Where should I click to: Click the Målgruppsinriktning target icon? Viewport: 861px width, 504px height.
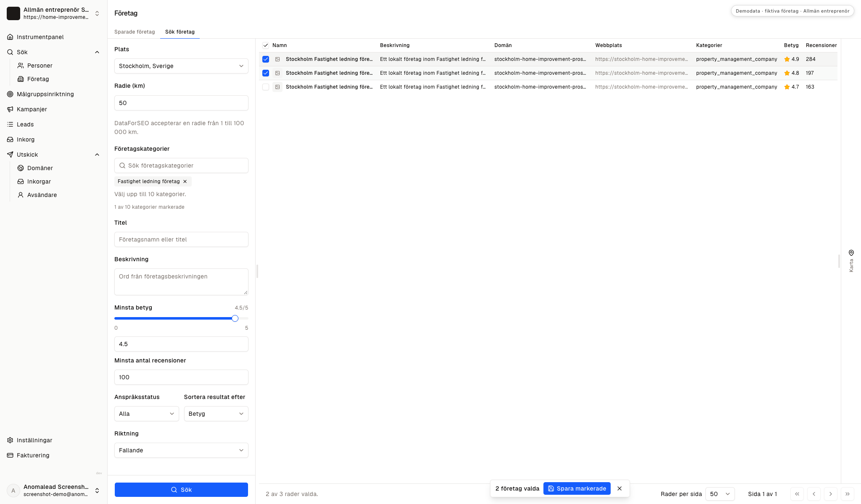(x=10, y=94)
